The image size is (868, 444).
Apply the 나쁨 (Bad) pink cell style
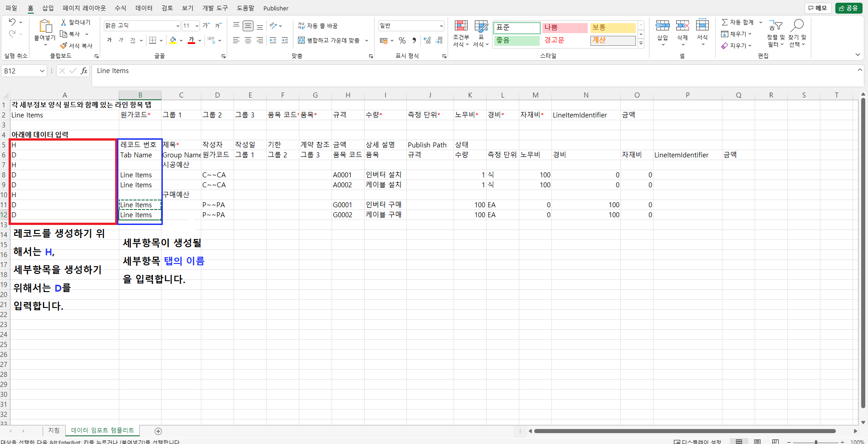pos(565,28)
